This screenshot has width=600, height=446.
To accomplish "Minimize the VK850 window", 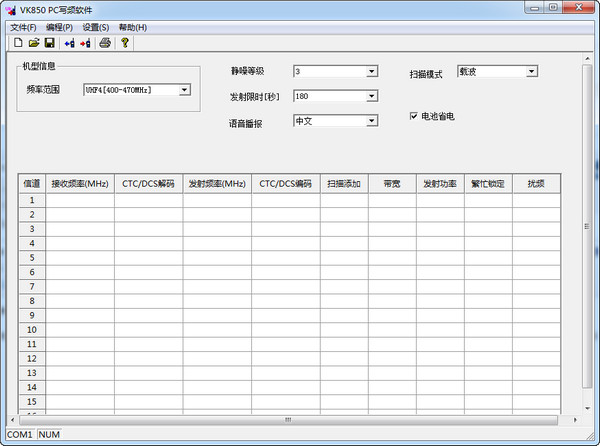I will click(535, 8).
